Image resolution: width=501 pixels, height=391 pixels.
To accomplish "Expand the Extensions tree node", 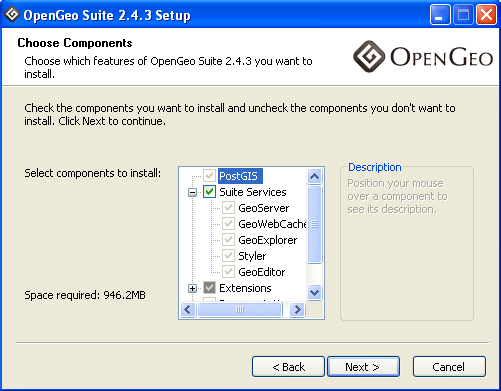I will (192, 288).
